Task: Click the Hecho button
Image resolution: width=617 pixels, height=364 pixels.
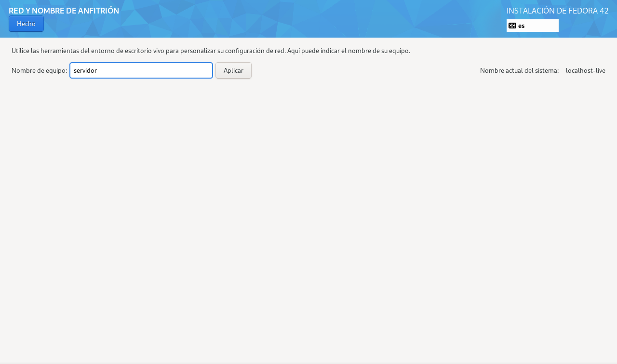Action: tap(26, 24)
